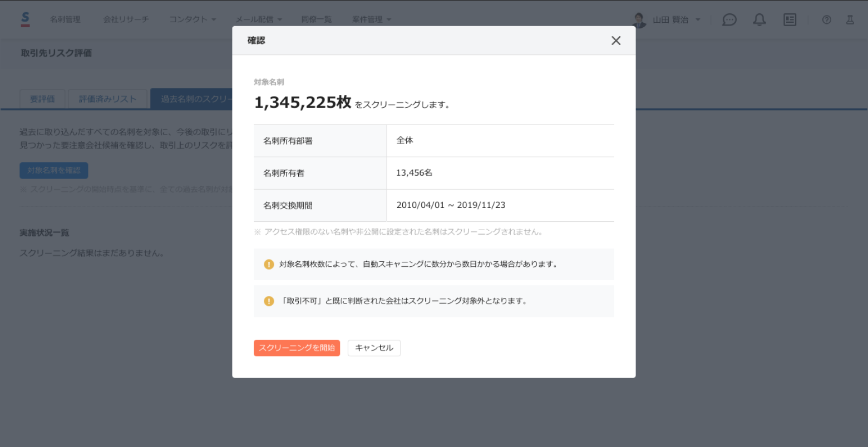Click the 名刺交換期間 row label
868x447 pixels.
[288, 205]
